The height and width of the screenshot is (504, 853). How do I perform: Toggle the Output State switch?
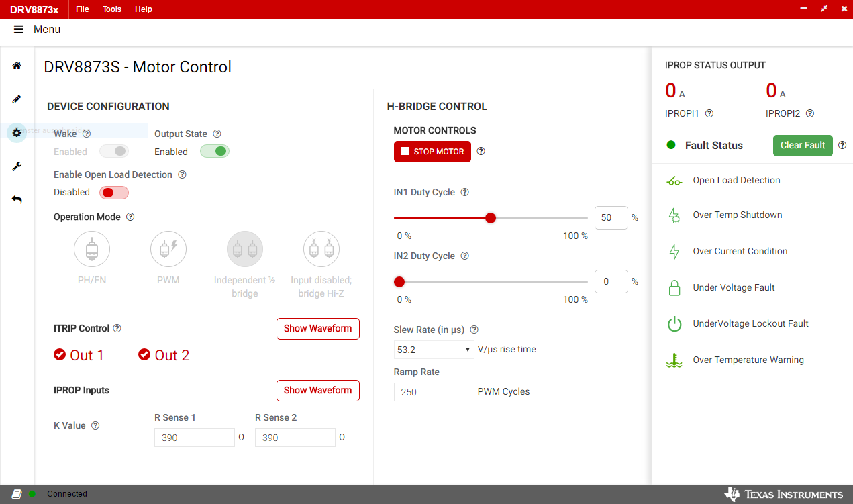(x=215, y=152)
